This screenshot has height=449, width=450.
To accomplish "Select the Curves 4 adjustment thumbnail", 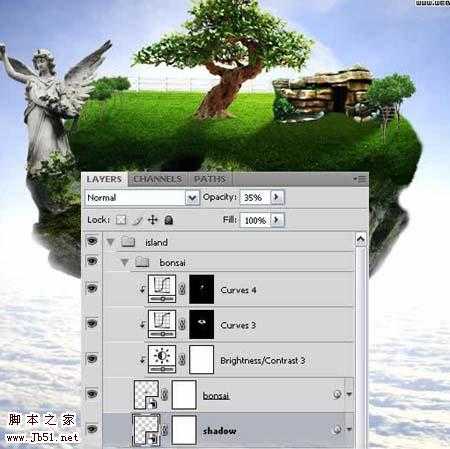I will point(162,289).
